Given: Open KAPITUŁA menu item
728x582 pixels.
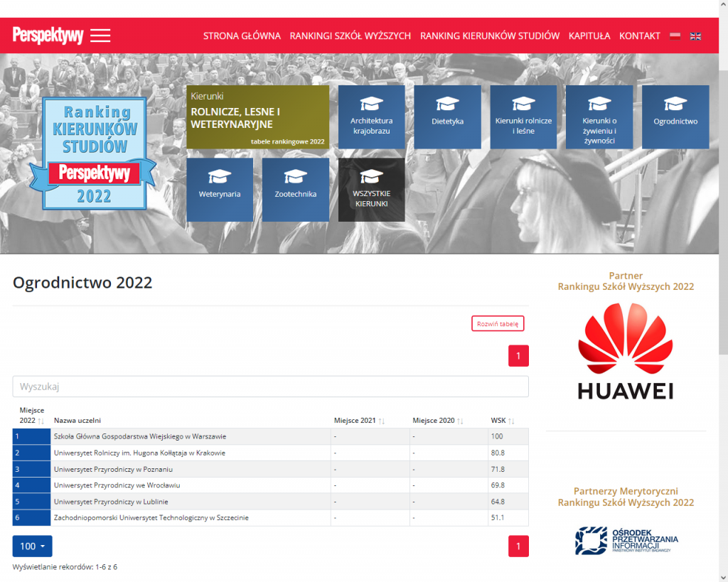Looking at the screenshot, I should click(589, 36).
